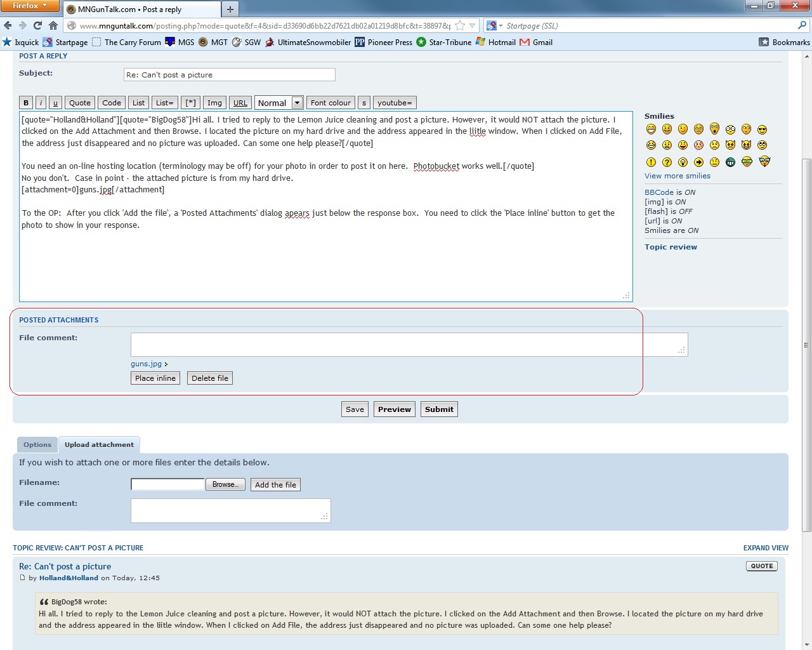This screenshot has height=650, width=812.
Task: Bookmark this page with the star icon
Action: coord(460,25)
